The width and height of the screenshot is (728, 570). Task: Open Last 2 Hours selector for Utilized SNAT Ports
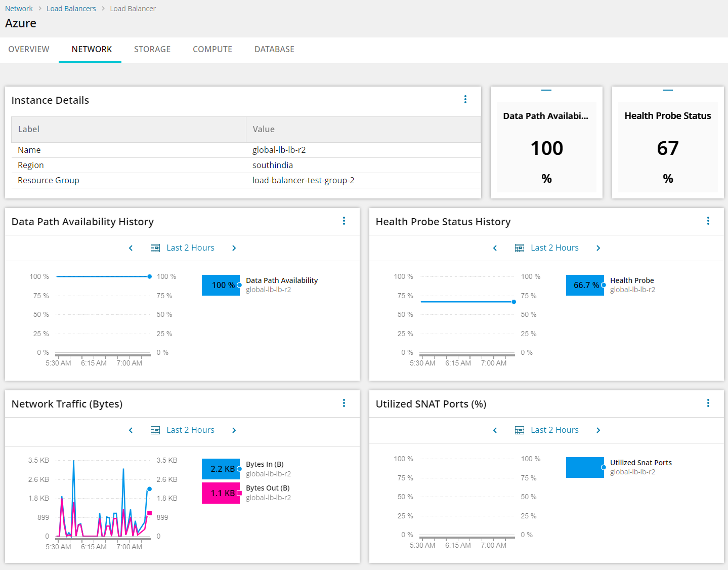click(554, 430)
